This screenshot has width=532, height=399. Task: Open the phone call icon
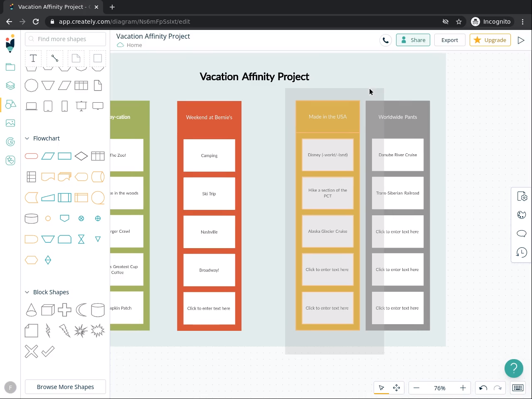386,40
